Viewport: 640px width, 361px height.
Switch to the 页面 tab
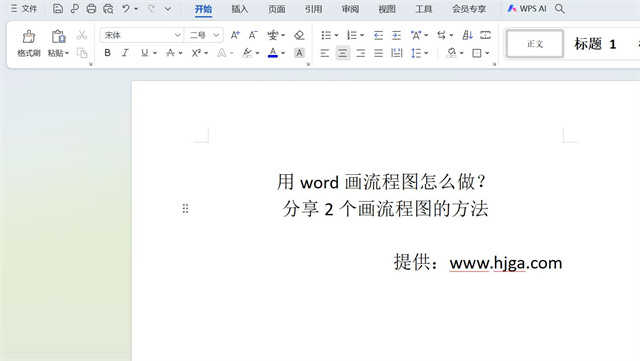pos(277,9)
